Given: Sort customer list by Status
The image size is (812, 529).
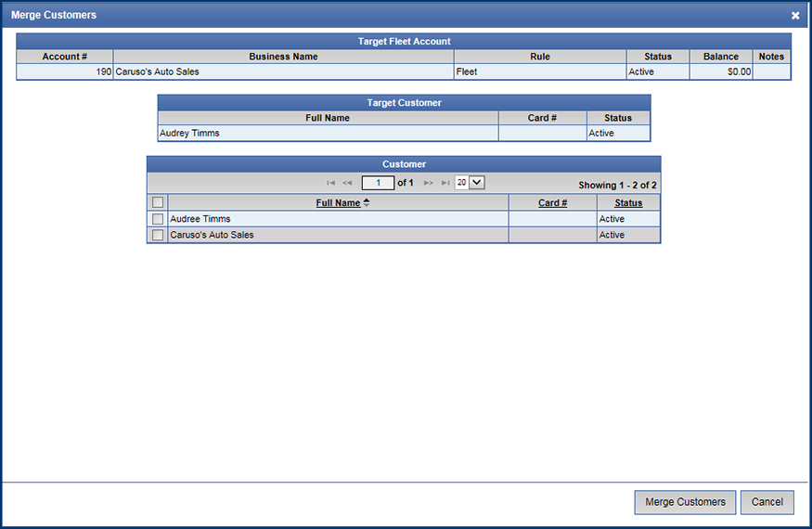Looking at the screenshot, I should click(627, 203).
